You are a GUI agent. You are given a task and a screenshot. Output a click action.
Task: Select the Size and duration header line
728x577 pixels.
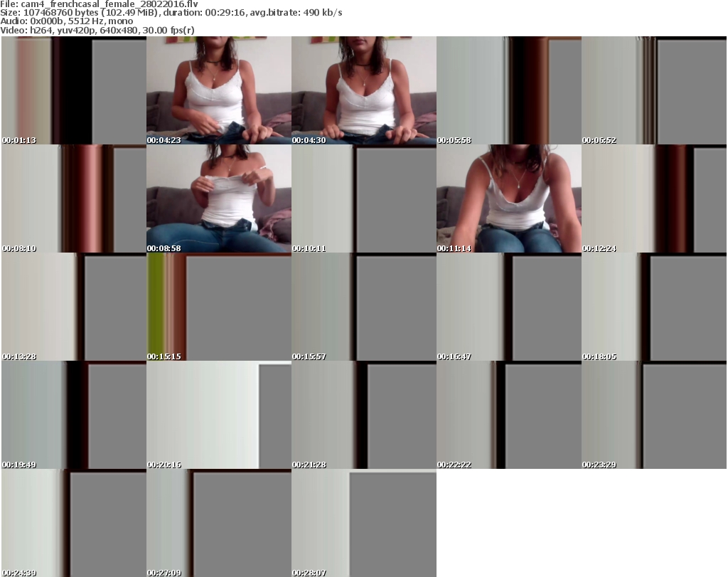pyautogui.click(x=171, y=13)
